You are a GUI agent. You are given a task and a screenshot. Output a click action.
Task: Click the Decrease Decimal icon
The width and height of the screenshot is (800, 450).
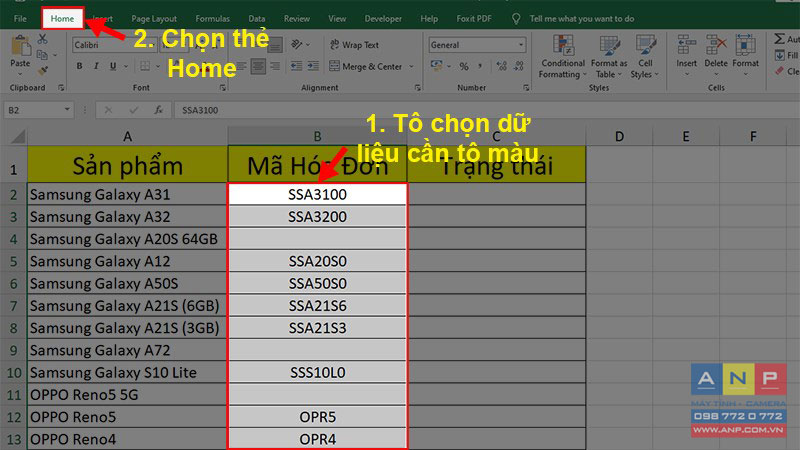pos(519,66)
